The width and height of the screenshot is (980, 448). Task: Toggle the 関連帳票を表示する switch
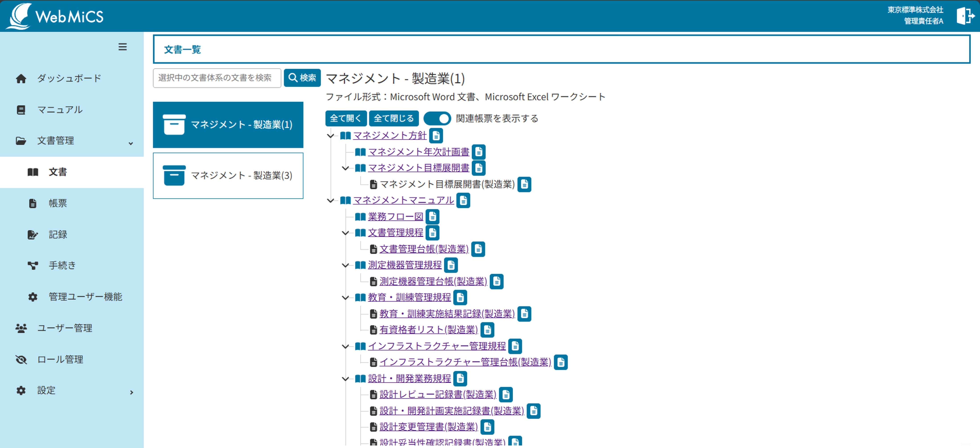tap(437, 118)
